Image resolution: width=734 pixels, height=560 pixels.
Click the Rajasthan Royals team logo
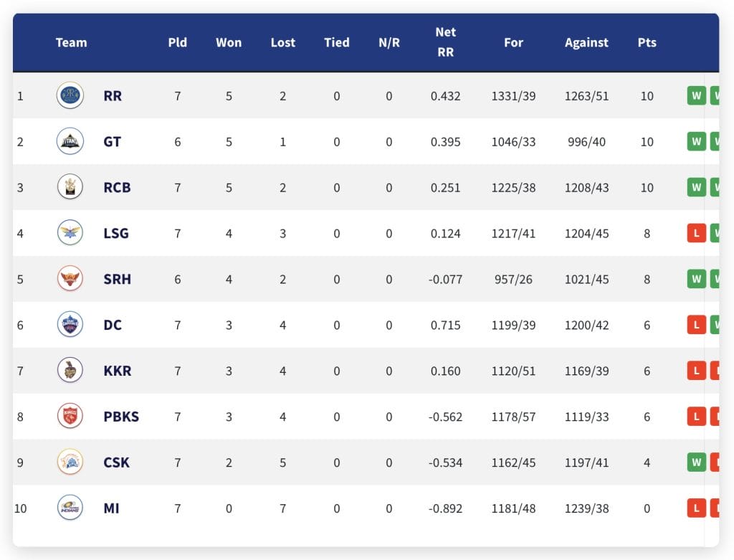70,95
